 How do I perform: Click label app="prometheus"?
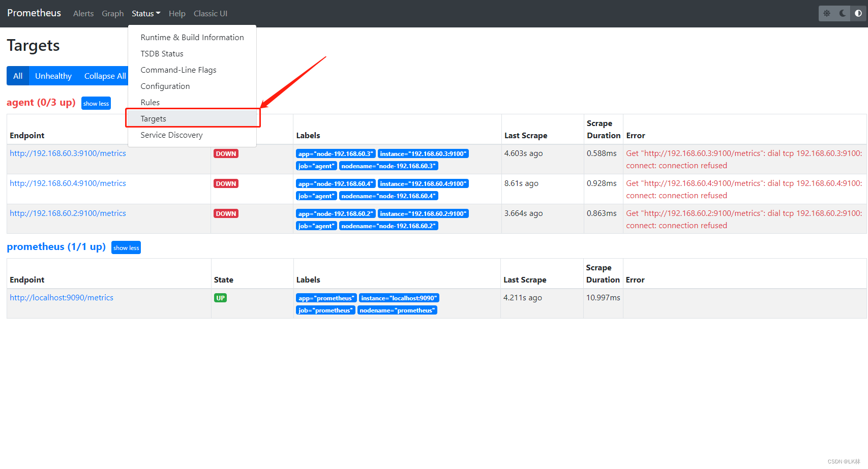[x=326, y=298]
